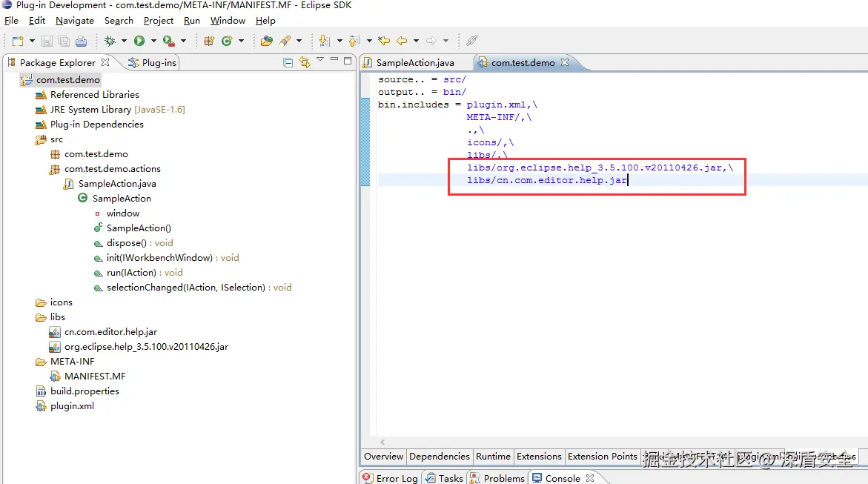The width and height of the screenshot is (868, 484).
Task: Click the Search flashlight toolbar icon
Action: click(x=285, y=41)
